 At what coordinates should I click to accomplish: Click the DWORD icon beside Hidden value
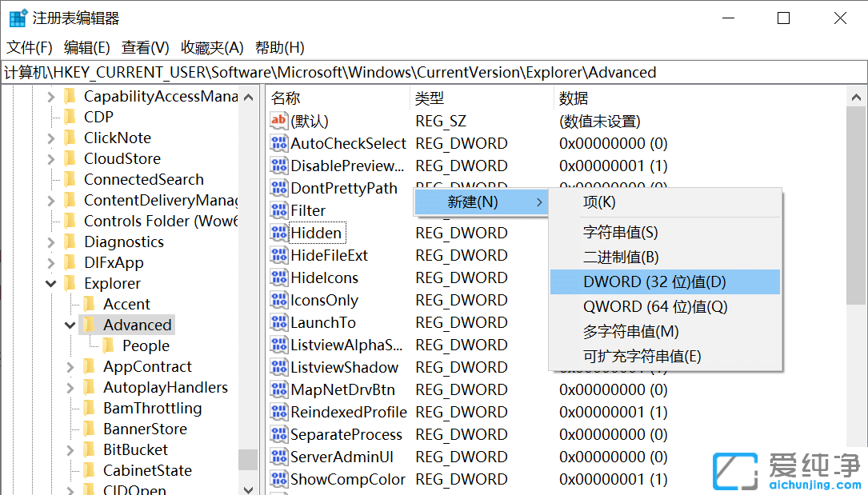pos(279,232)
